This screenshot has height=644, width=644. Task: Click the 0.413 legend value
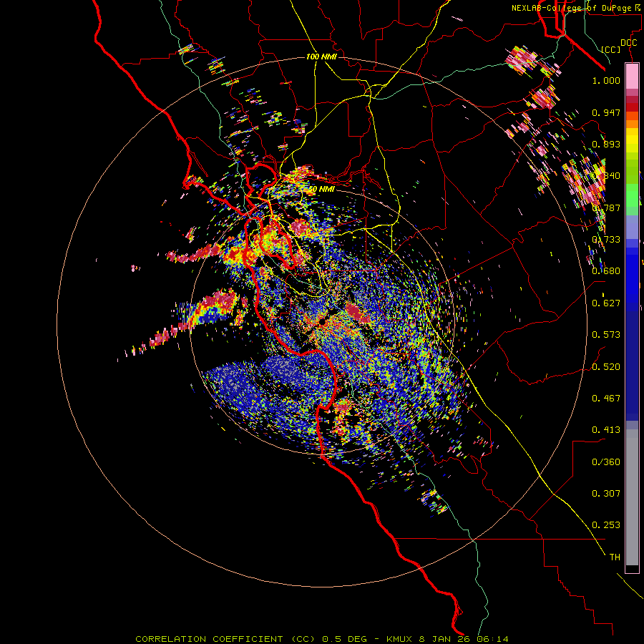coord(606,430)
